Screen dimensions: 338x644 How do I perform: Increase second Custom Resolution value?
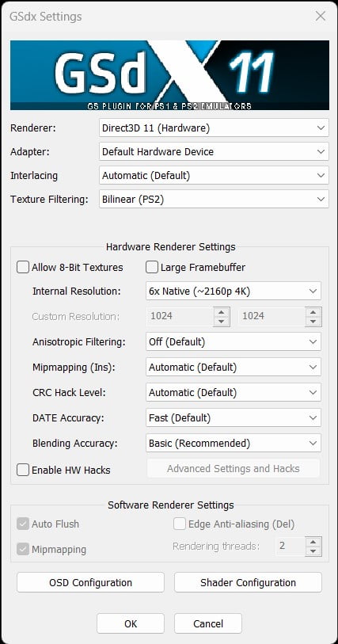click(313, 312)
